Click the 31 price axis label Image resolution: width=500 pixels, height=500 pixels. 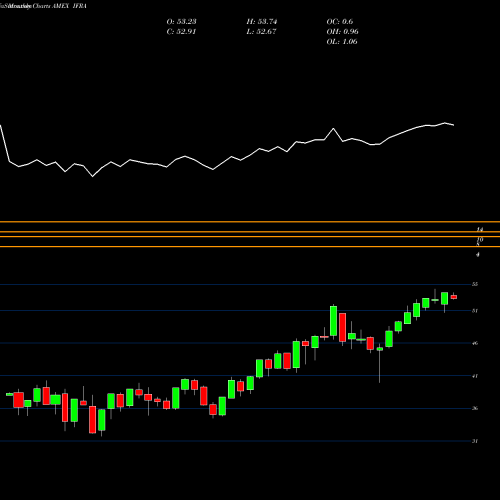(475, 441)
